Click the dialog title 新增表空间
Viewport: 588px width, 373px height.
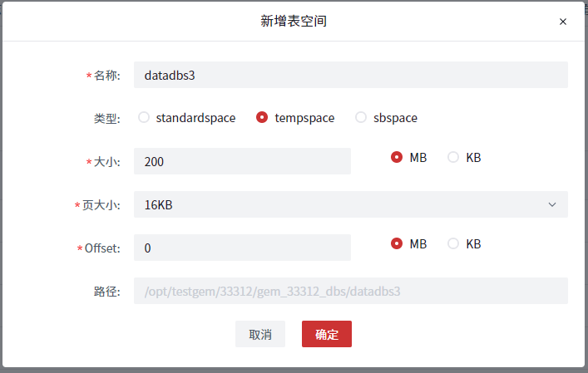(x=294, y=22)
